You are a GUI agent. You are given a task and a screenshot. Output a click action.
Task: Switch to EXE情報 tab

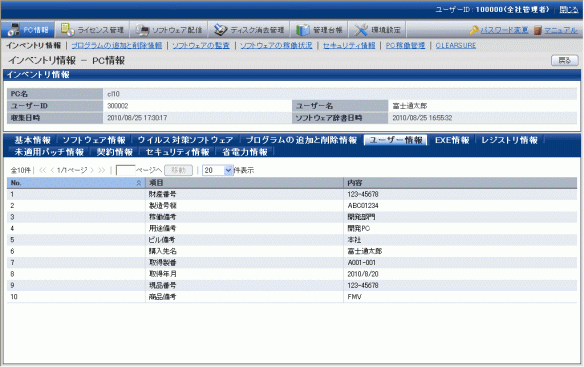coord(452,140)
